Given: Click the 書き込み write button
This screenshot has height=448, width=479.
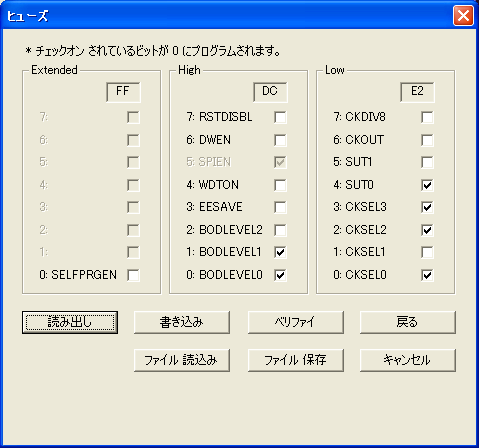Looking at the screenshot, I should coord(182,322).
